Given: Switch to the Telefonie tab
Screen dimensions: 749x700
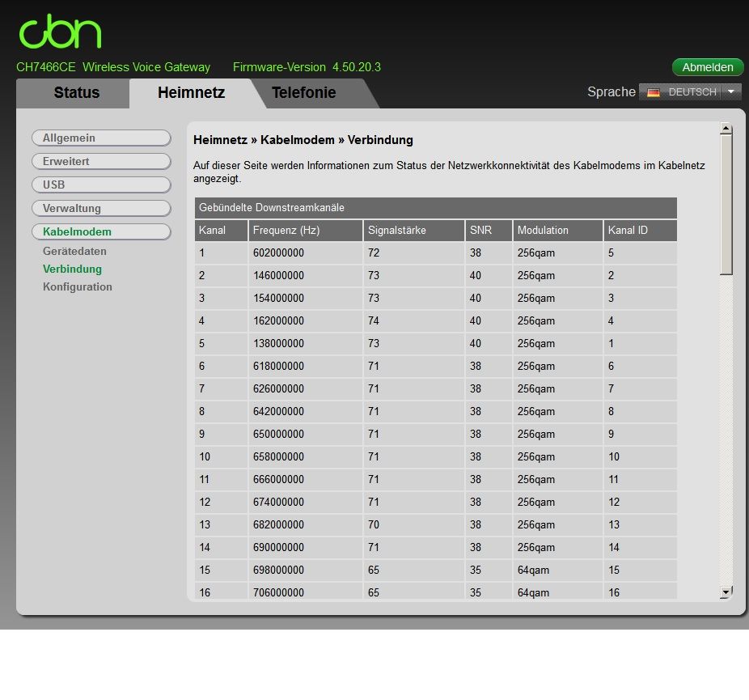Looking at the screenshot, I should (x=304, y=93).
